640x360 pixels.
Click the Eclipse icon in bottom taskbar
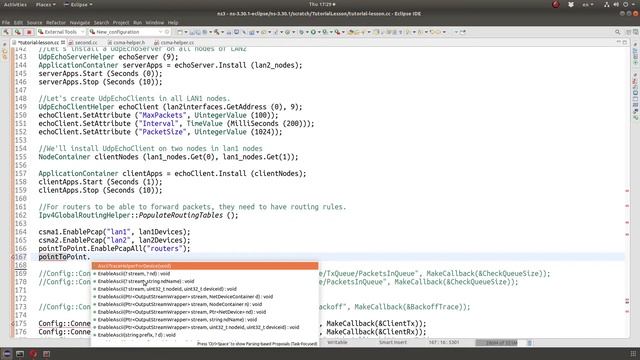coord(7,354)
